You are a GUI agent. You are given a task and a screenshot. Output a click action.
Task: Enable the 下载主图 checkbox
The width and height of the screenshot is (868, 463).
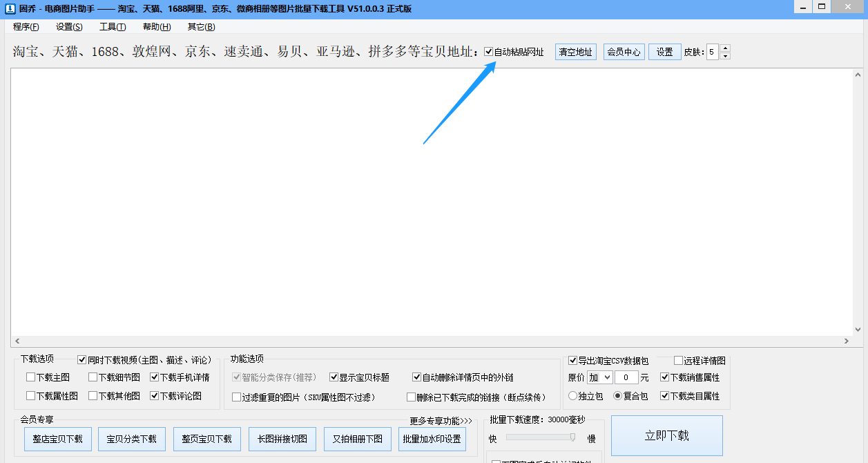point(31,377)
